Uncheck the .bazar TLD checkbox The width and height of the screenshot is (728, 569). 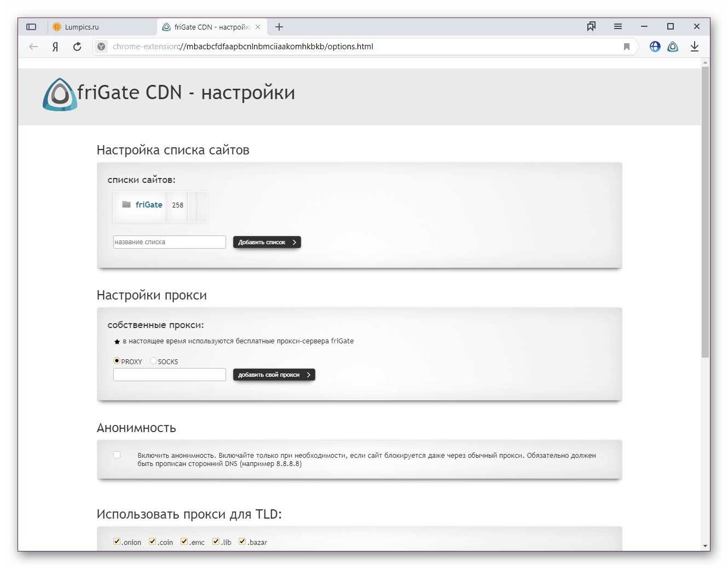[x=242, y=542]
